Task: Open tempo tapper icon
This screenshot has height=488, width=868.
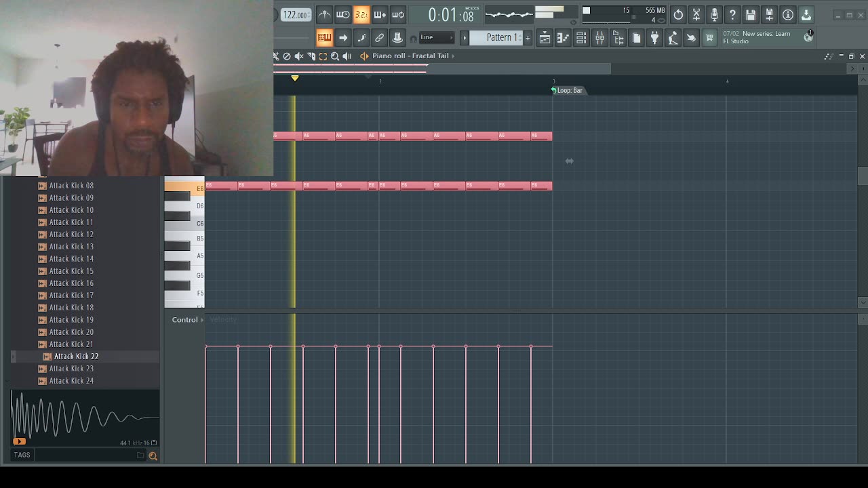Action: 673,38
